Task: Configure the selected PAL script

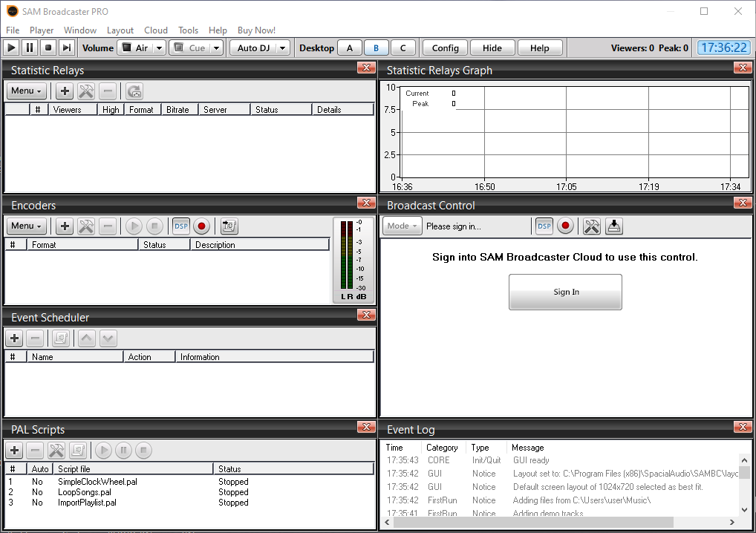Action: 56,450
